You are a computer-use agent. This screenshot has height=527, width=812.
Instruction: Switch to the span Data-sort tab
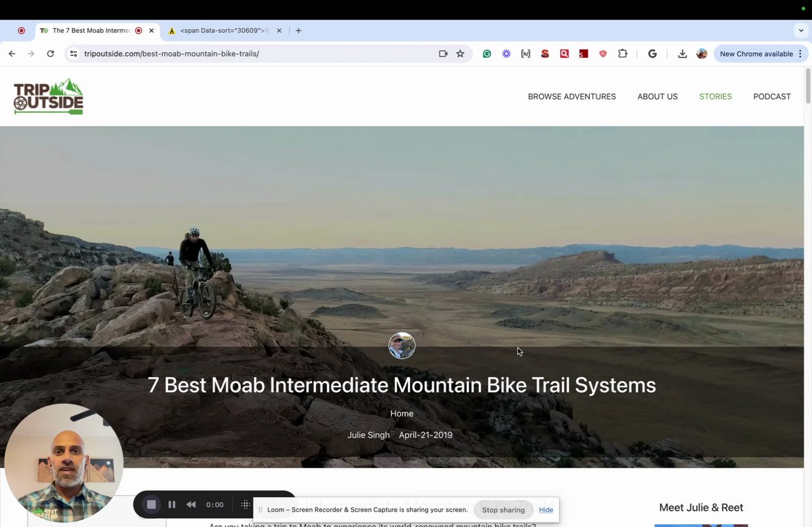225,30
